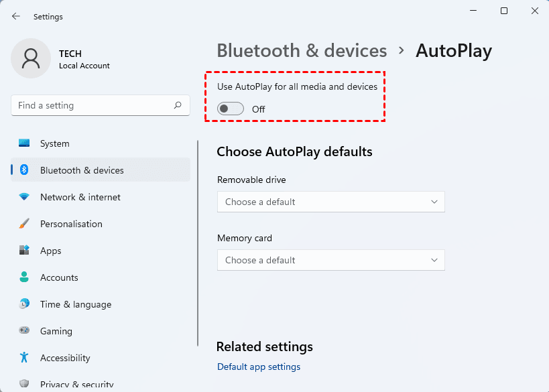This screenshot has height=392, width=549.
Task: Click the Personalisation paintbrush icon
Action: 24,224
